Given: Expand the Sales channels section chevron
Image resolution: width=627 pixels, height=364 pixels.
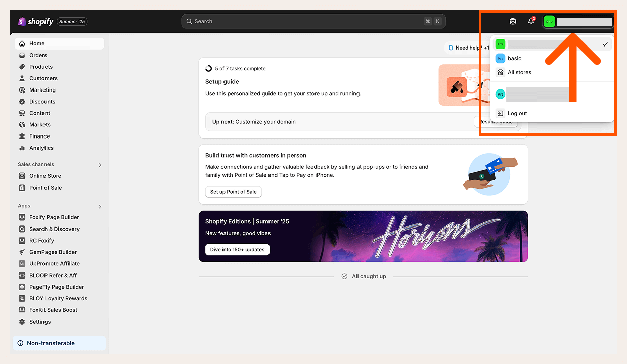Looking at the screenshot, I should [100, 165].
